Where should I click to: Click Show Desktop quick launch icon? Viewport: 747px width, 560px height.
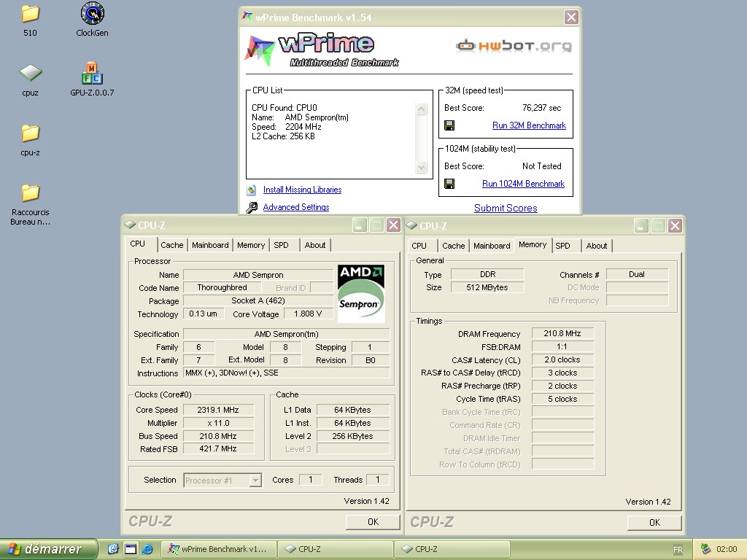coord(113,549)
